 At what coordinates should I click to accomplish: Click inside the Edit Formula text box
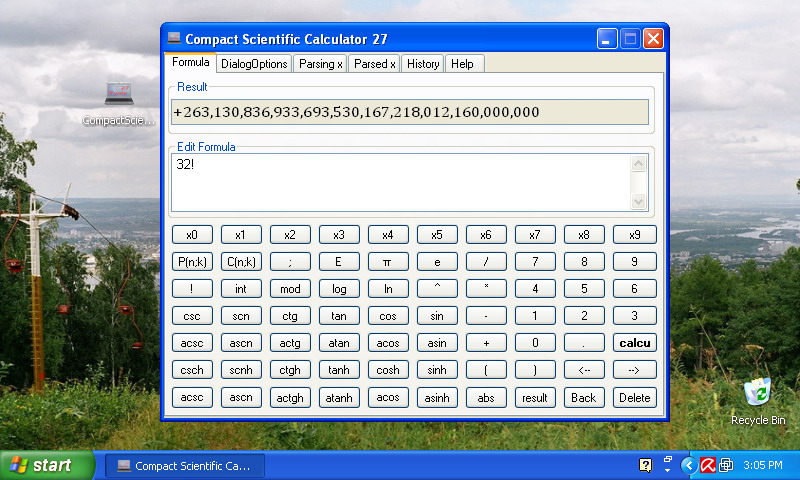tap(401, 183)
